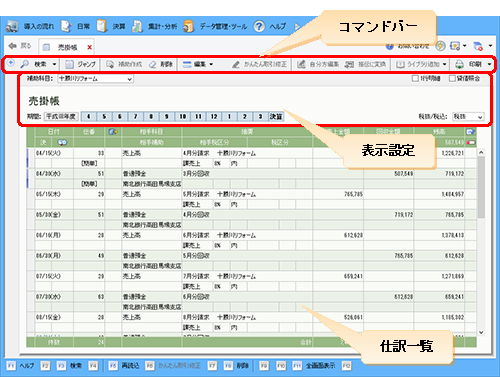Open the 集計・分析 chart icon

point(137,26)
